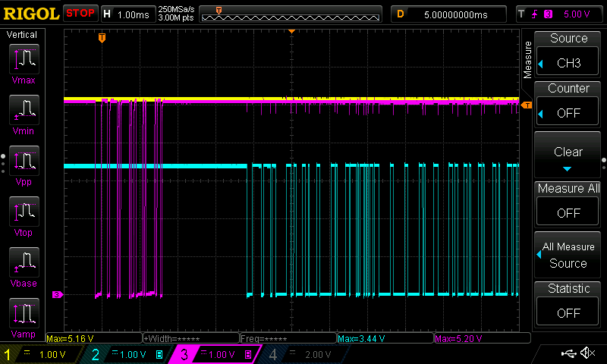
Task: Click the muted speaker sound icon
Action: (x=587, y=353)
